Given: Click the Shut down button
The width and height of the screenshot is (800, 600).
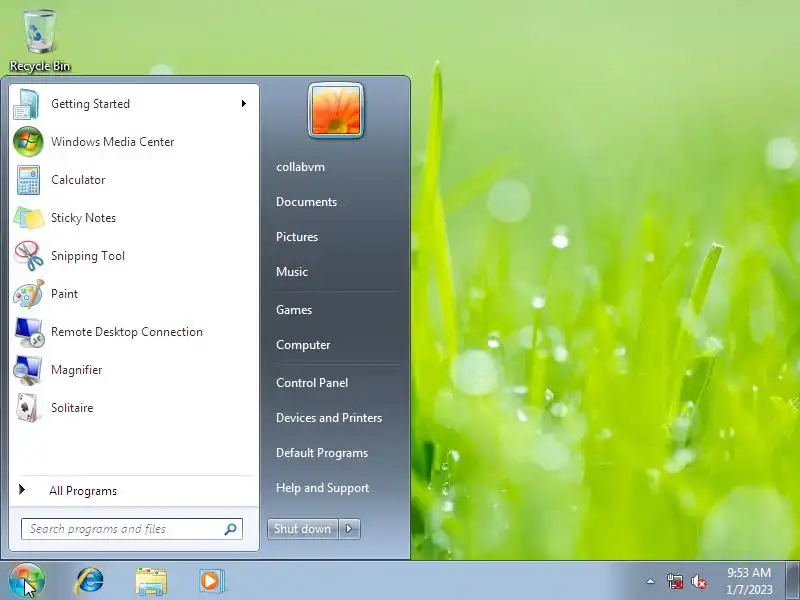Looking at the screenshot, I should click(x=303, y=529).
